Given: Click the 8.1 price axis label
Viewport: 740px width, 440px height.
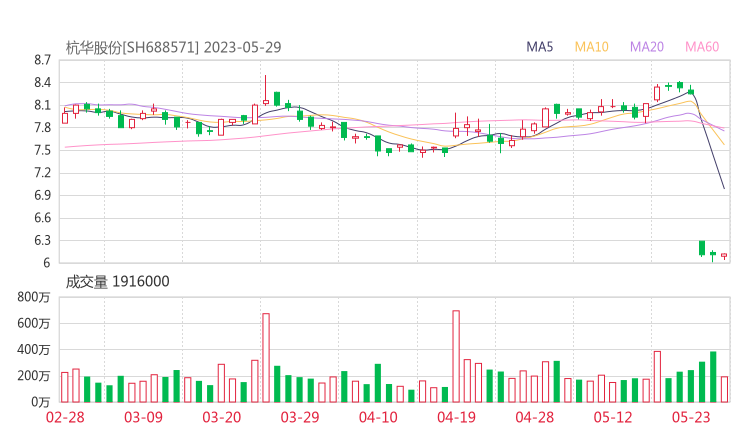Looking at the screenshot, I should tap(42, 105).
